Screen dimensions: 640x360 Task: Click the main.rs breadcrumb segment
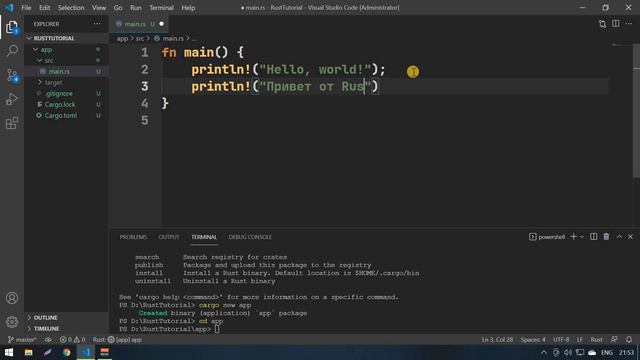click(169, 38)
